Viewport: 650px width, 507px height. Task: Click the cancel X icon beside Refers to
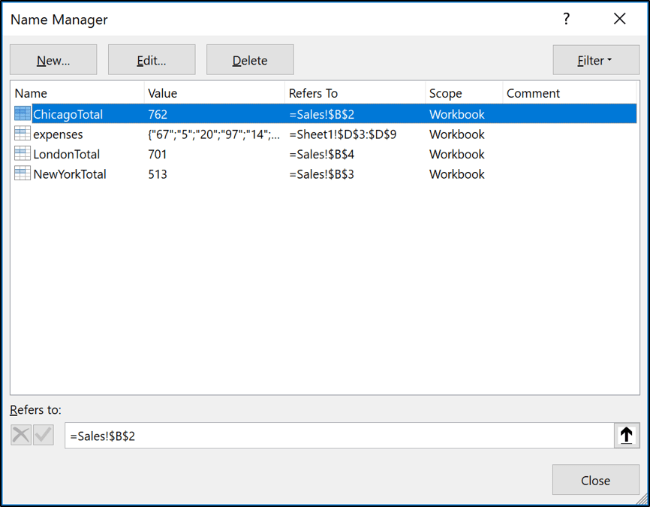(21, 435)
